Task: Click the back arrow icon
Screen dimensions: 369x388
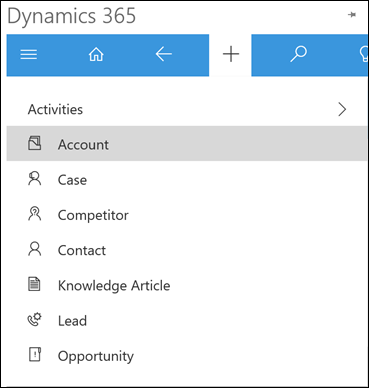Action: tap(164, 54)
